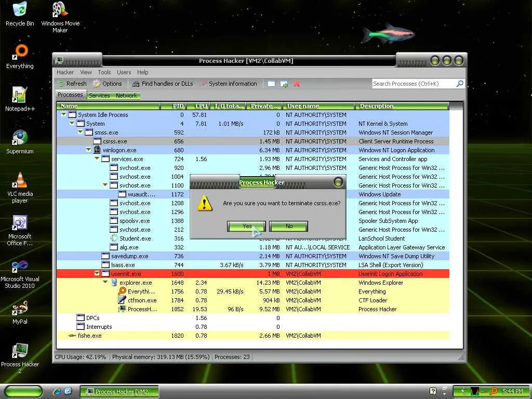
Task: Switch to the Services tab
Action: (x=99, y=96)
